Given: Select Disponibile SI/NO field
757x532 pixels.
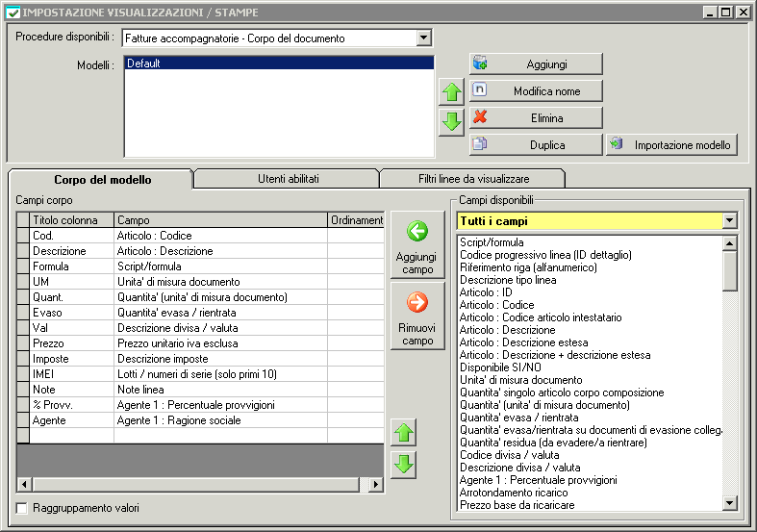Looking at the screenshot, I should pyautogui.click(x=590, y=367).
